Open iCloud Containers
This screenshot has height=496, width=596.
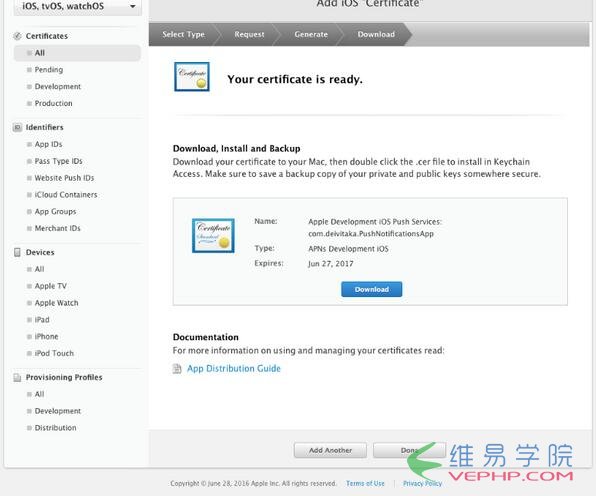[66, 195]
